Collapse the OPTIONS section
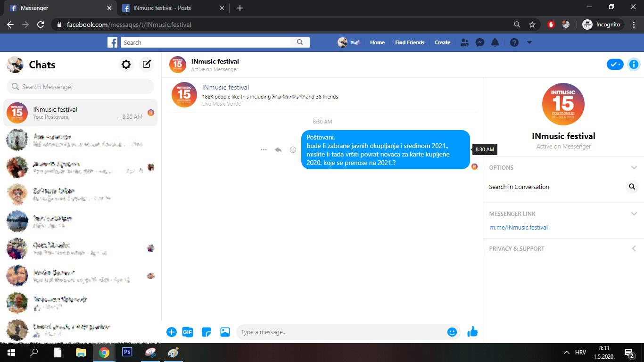644x362 pixels. 634,167
